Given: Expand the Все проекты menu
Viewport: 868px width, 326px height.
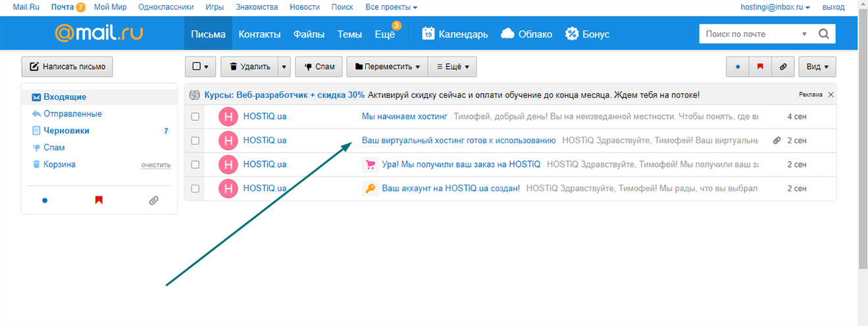Looking at the screenshot, I should tap(391, 7).
